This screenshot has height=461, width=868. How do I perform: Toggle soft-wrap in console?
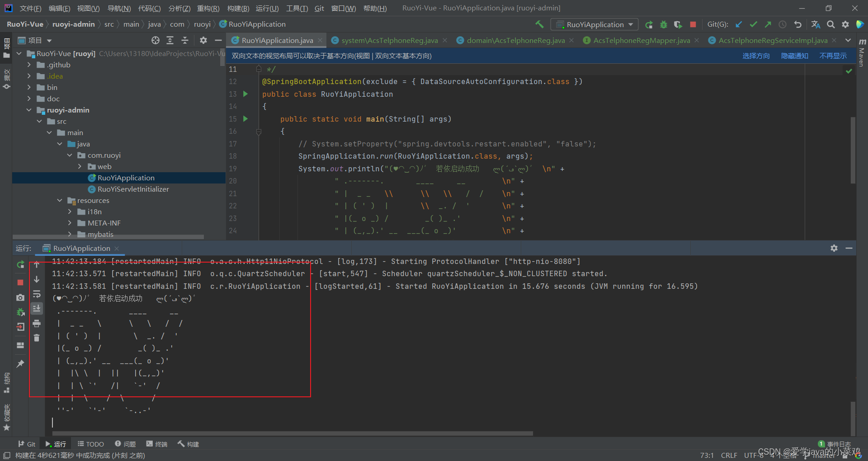(37, 294)
